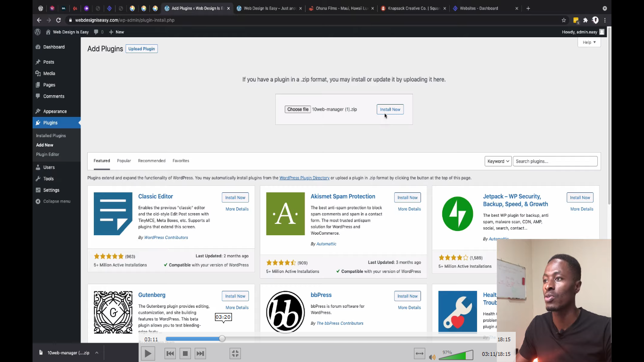
Task: Adjust the video volume slider at 97%
Action: click(x=456, y=355)
